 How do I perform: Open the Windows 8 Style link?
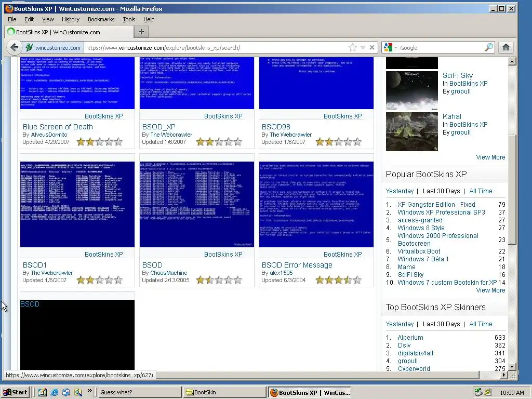tap(421, 228)
